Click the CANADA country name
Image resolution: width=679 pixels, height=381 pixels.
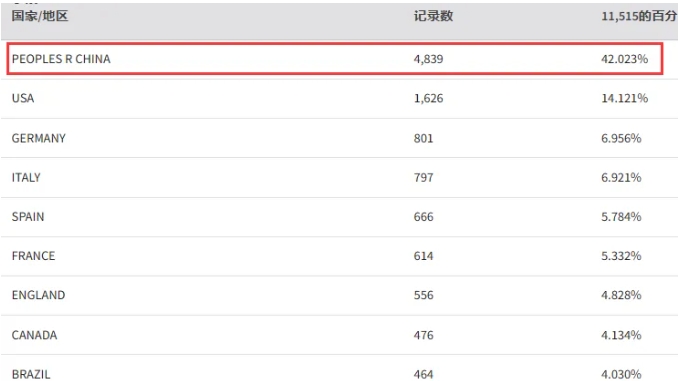(x=34, y=335)
